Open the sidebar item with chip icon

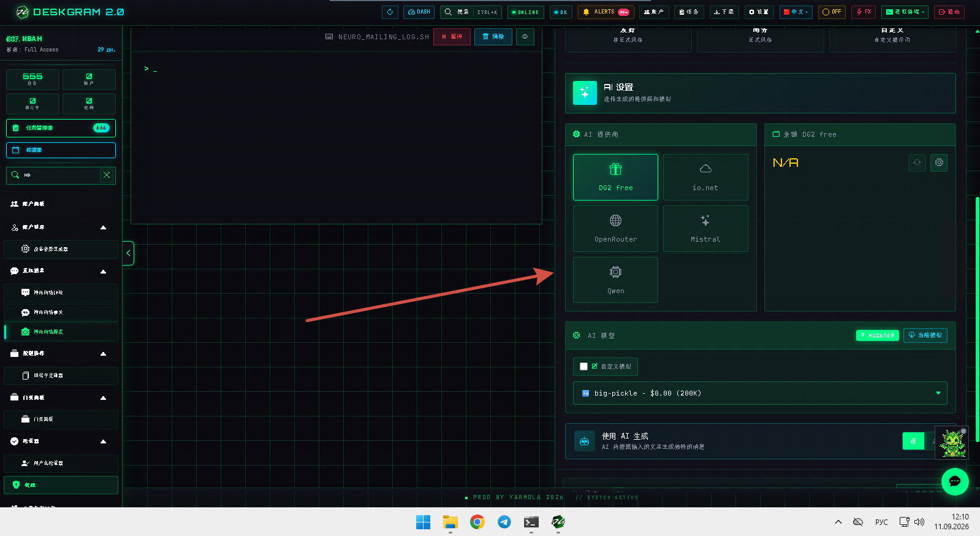tap(61, 249)
